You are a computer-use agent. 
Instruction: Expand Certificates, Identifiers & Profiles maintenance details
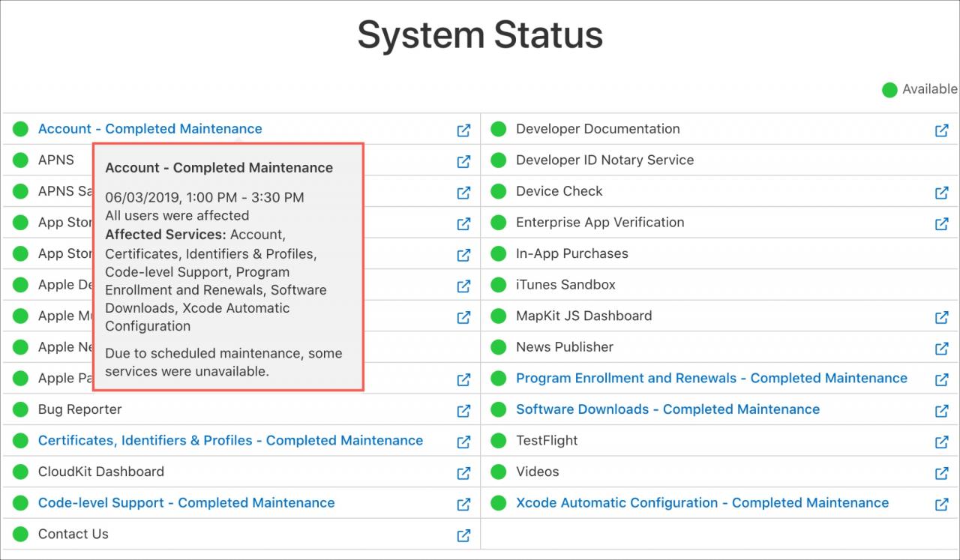230,441
